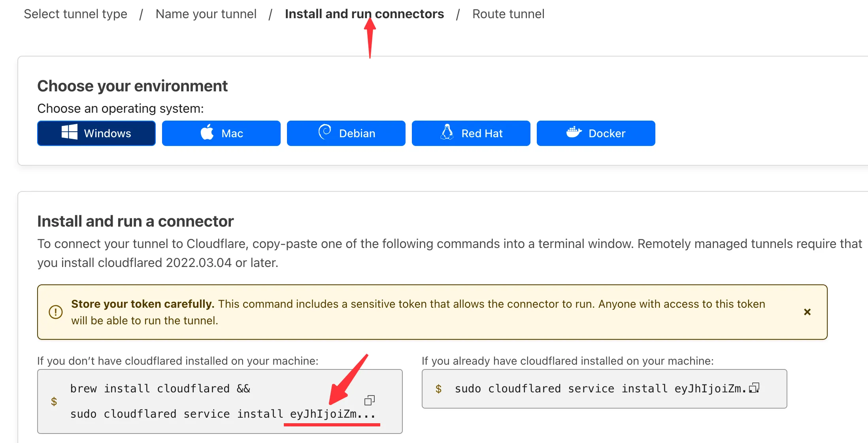Click the Red Hat penguin icon
This screenshot has height=443, width=868.
[447, 132]
